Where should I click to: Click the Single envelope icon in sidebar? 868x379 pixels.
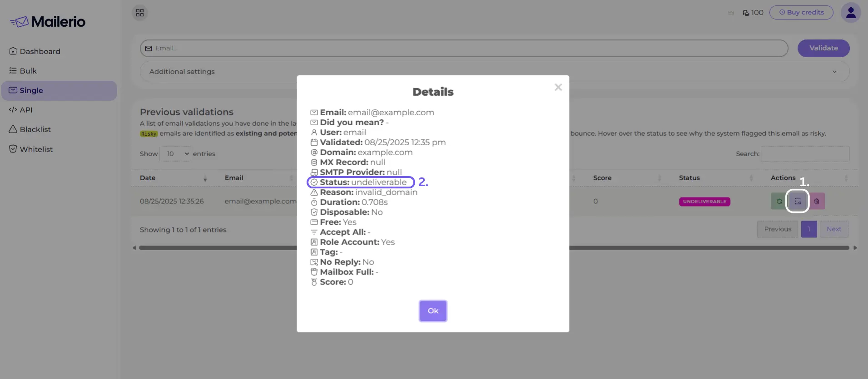[13, 90]
